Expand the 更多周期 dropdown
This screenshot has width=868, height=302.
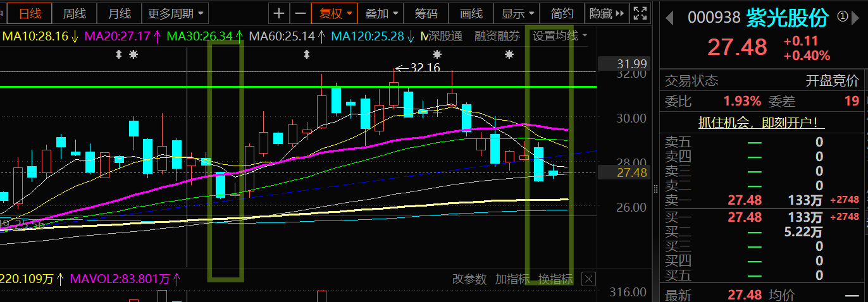pos(176,13)
